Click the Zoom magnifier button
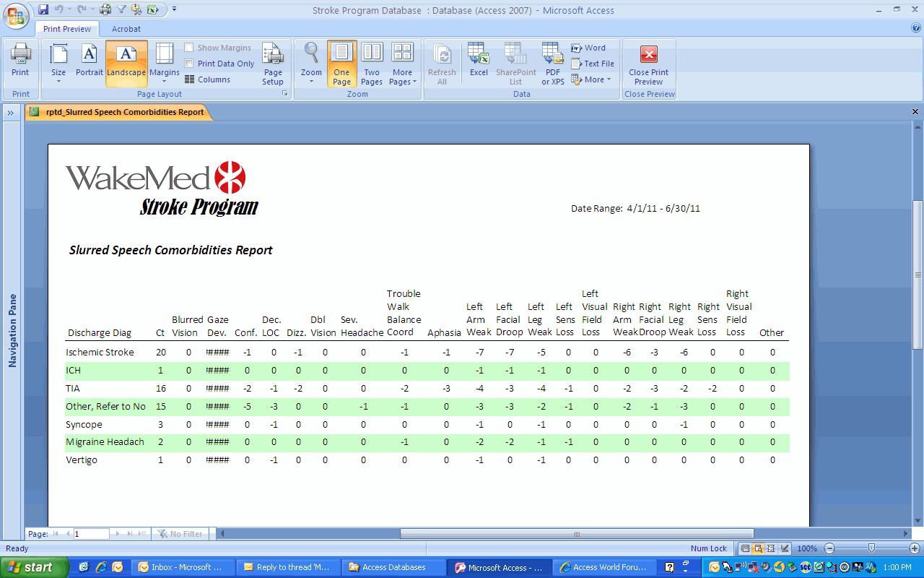The width and height of the screenshot is (924, 578). pos(311,63)
